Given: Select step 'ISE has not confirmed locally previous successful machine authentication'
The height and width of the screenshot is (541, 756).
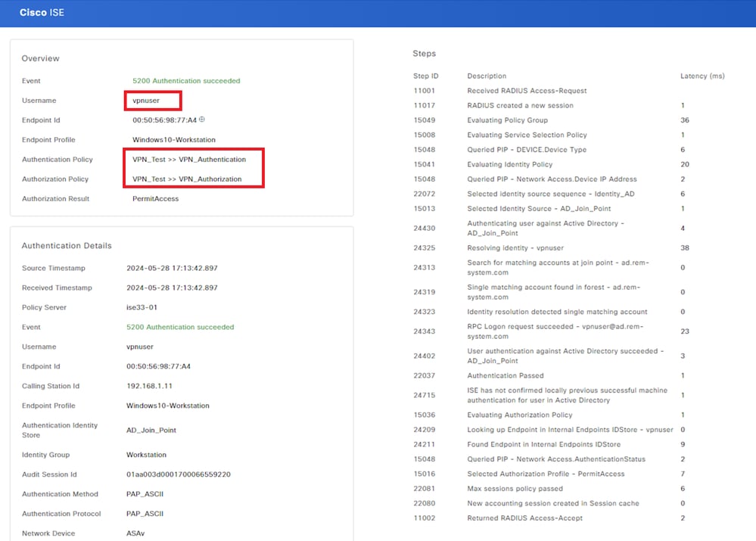Looking at the screenshot, I should [567, 396].
